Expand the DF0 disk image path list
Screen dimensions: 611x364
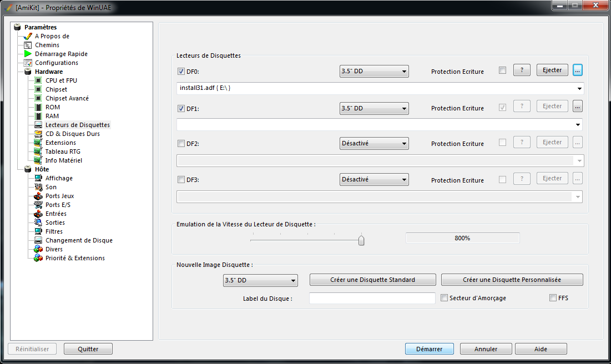tap(579, 89)
